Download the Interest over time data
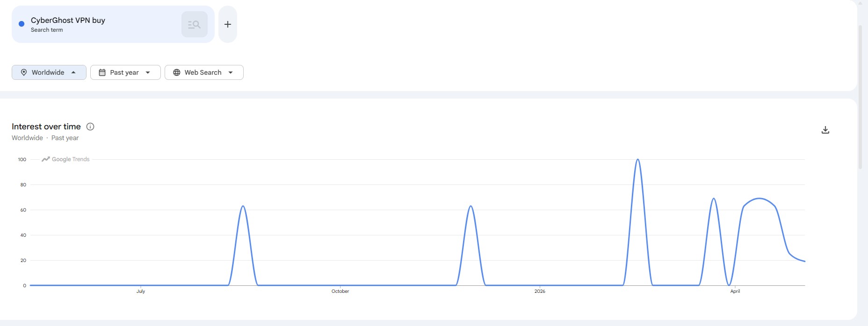This screenshot has width=868, height=326. pyautogui.click(x=825, y=130)
